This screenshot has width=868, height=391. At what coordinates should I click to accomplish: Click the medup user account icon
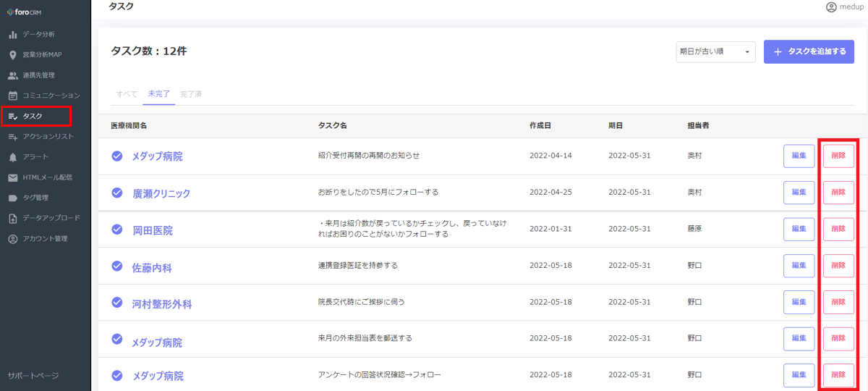click(831, 7)
